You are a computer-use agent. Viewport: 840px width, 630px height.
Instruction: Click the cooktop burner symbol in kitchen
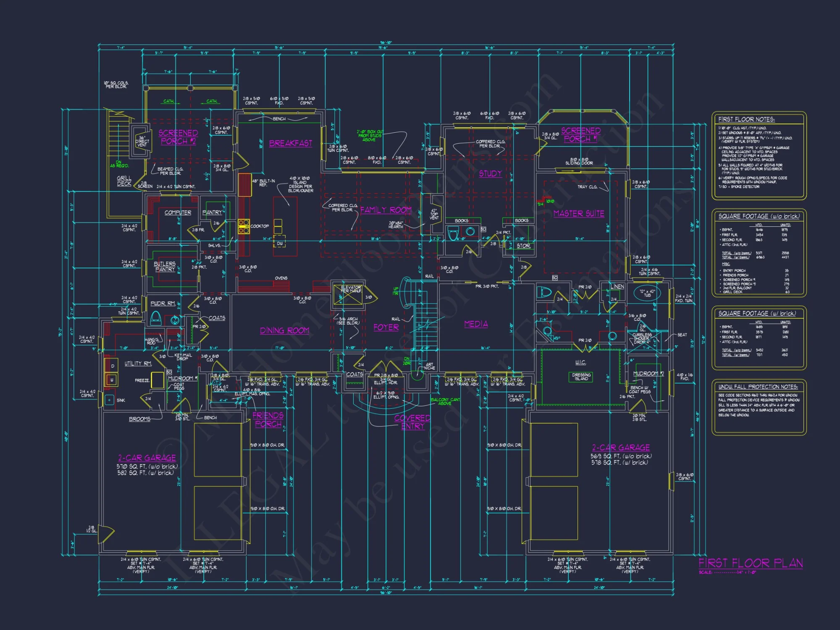pos(244,226)
